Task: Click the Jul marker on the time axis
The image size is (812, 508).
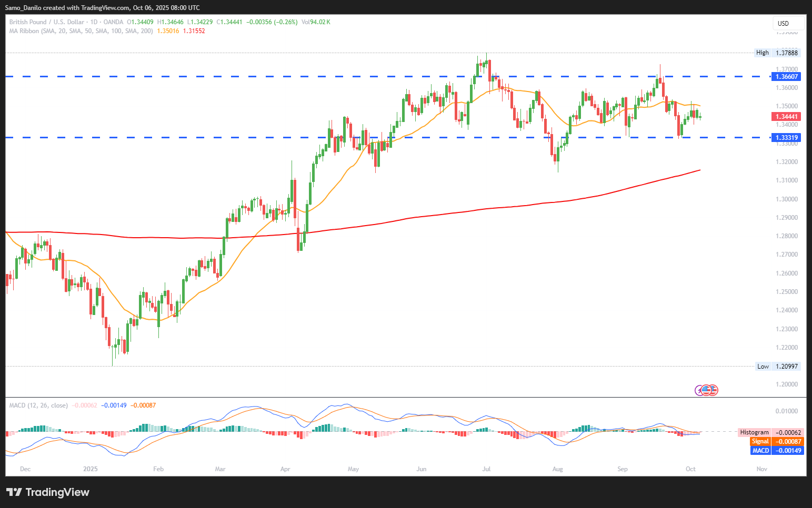Action: 486,469
